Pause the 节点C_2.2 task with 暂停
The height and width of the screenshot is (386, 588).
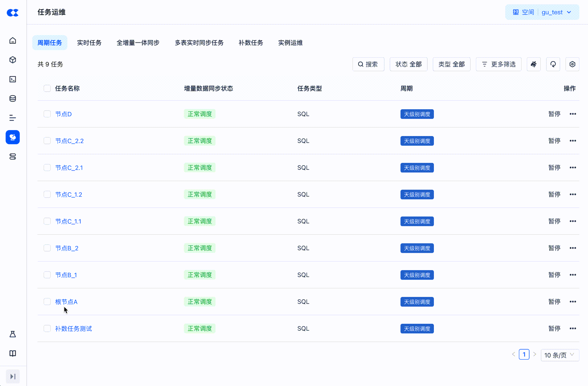(x=554, y=141)
